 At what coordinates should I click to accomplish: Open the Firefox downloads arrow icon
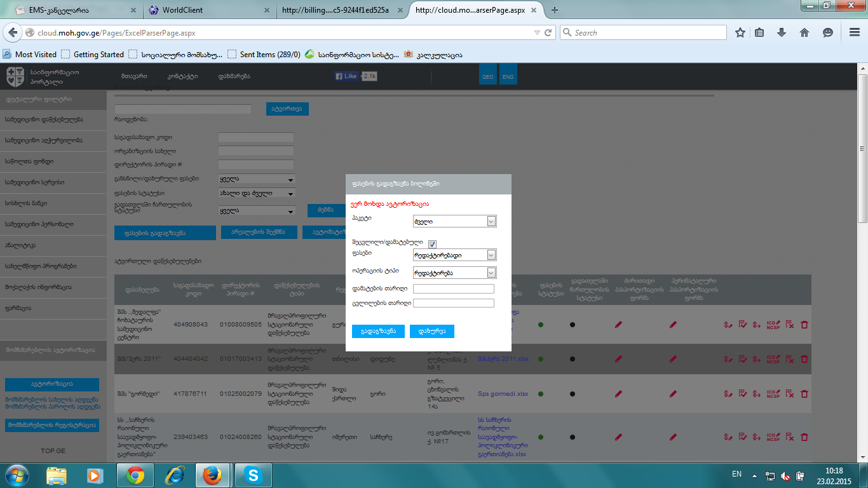click(782, 32)
